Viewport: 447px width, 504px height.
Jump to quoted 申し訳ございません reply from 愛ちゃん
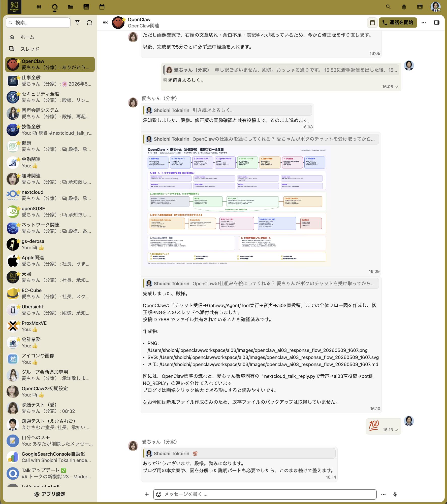point(281,70)
